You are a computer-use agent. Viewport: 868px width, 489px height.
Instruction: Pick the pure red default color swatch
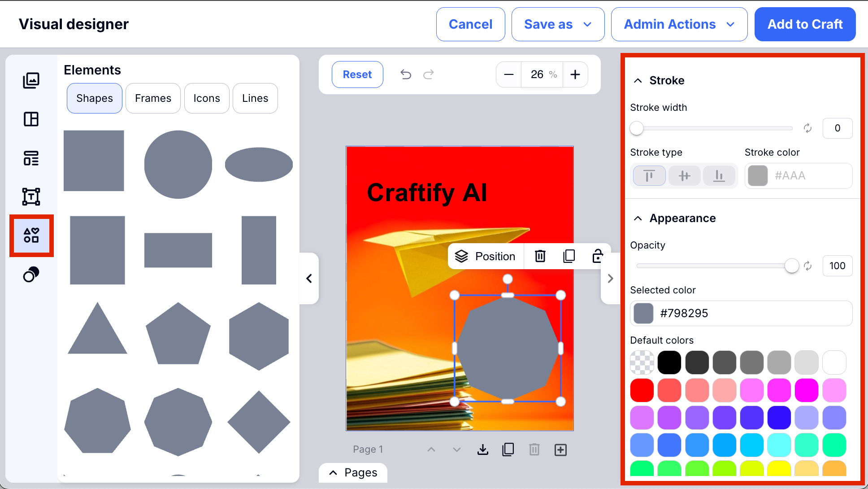click(x=642, y=390)
